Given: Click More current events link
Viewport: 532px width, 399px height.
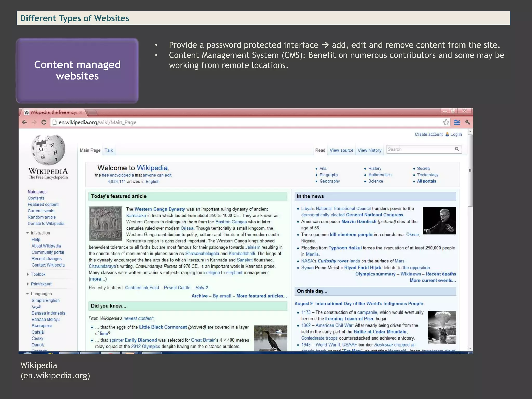Looking at the screenshot, I should pyautogui.click(x=433, y=280).
